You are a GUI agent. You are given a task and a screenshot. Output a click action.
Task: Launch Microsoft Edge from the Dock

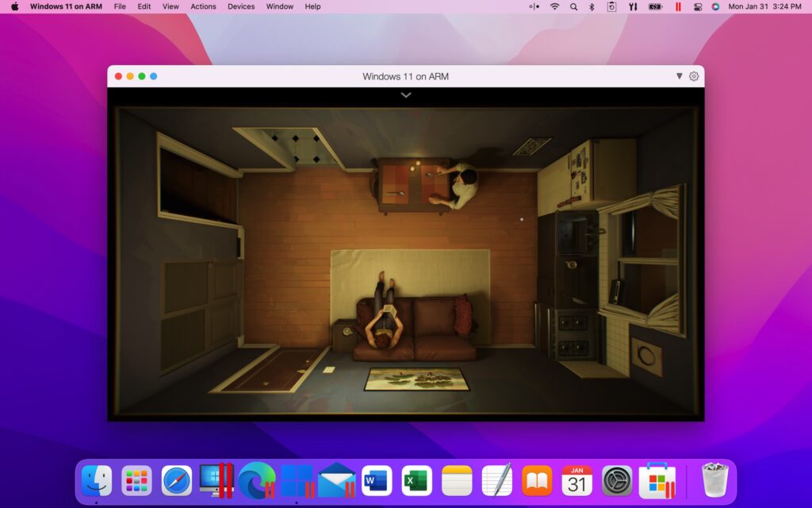click(257, 480)
